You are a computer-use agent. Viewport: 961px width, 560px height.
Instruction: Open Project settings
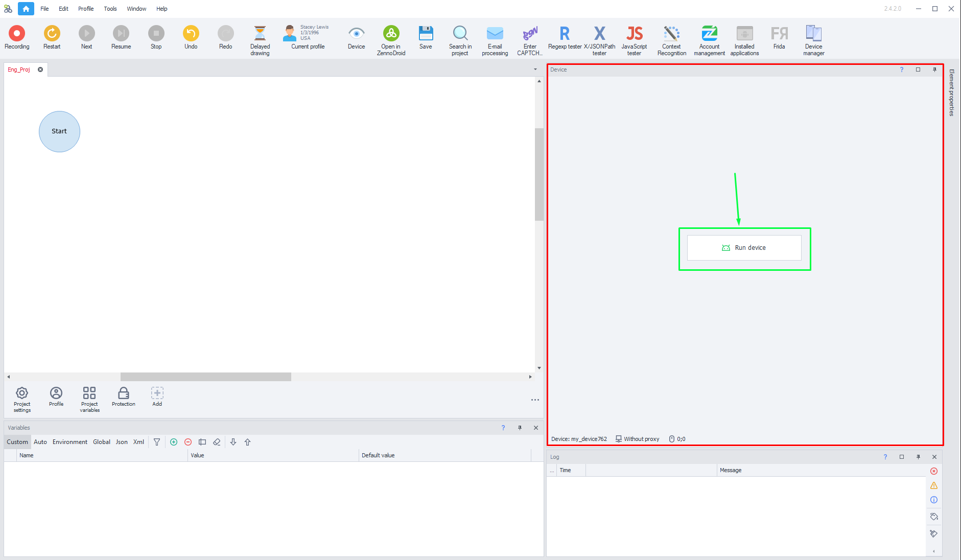coord(22,399)
